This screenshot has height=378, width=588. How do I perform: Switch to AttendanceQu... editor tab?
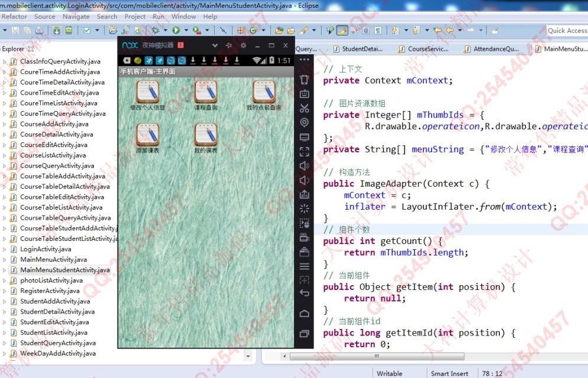coord(492,49)
